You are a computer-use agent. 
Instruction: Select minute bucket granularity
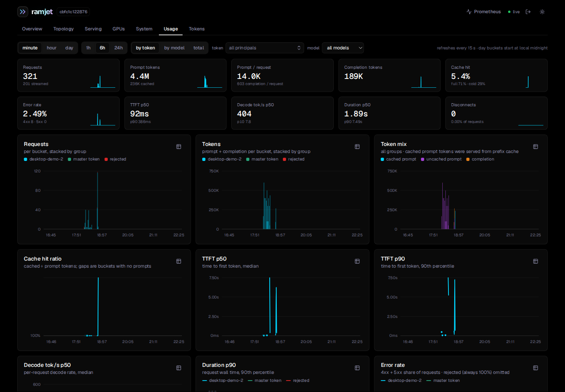(30, 48)
